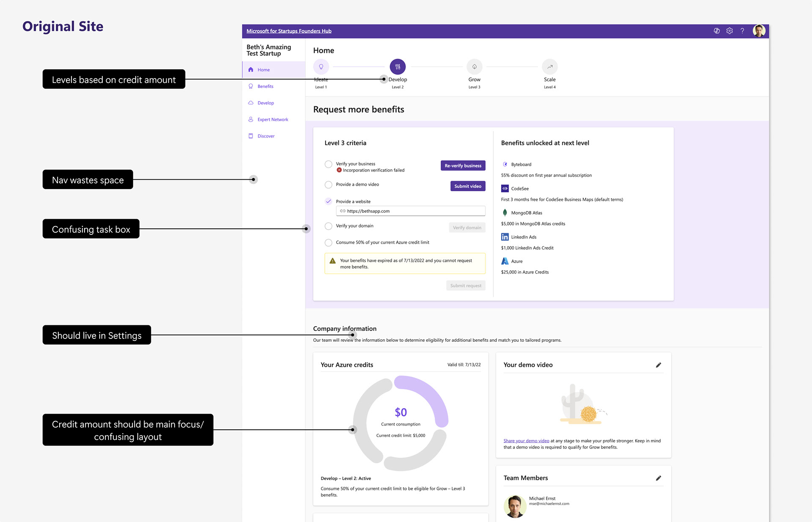
Task: Click the Submit request button
Action: pos(466,286)
